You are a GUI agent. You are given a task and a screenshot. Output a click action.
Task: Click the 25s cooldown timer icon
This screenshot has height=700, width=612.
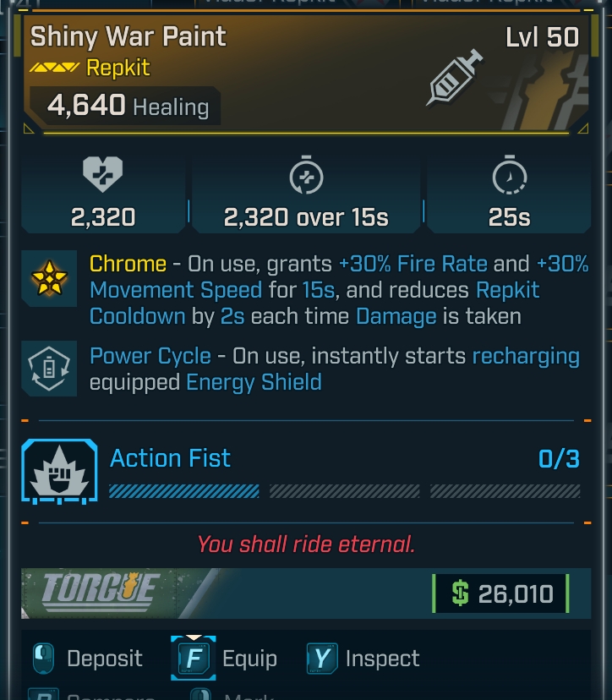[509, 175]
